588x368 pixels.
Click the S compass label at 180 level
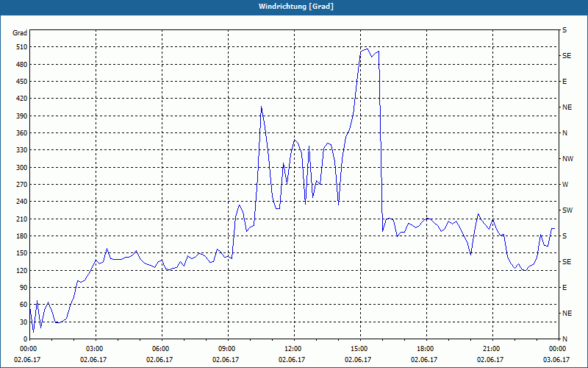564,236
